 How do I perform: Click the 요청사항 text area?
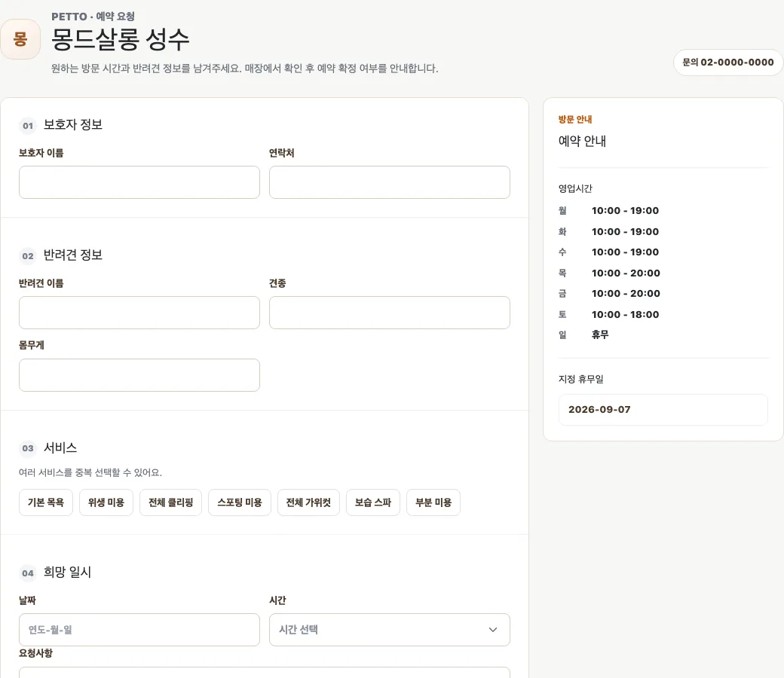coord(265,673)
